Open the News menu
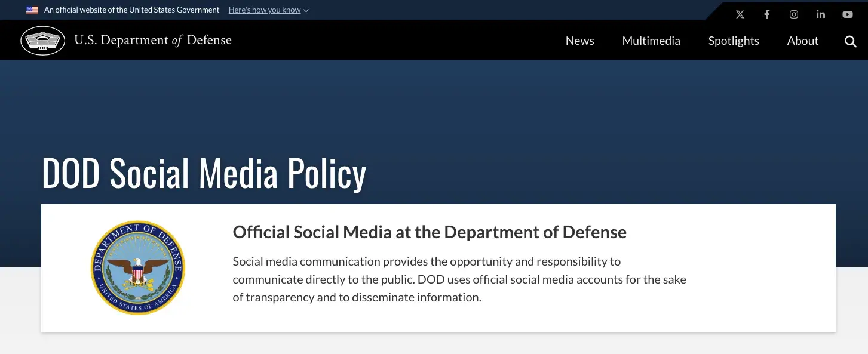 click(x=579, y=41)
